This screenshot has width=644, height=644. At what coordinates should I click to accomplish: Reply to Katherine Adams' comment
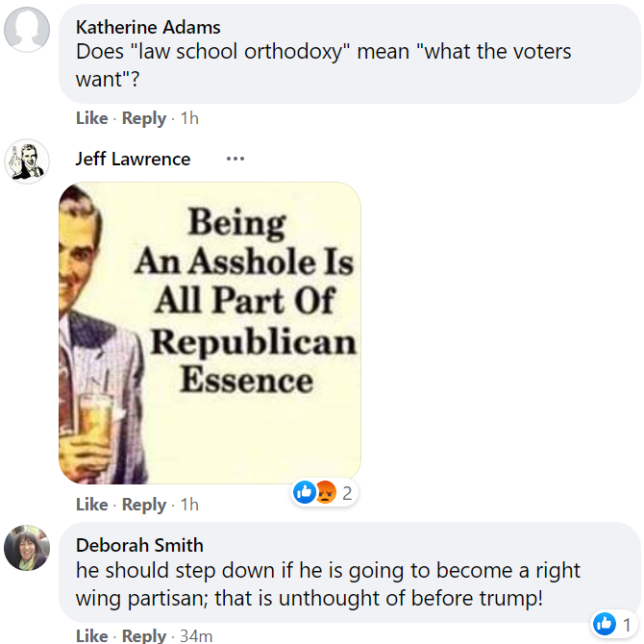[x=144, y=118]
